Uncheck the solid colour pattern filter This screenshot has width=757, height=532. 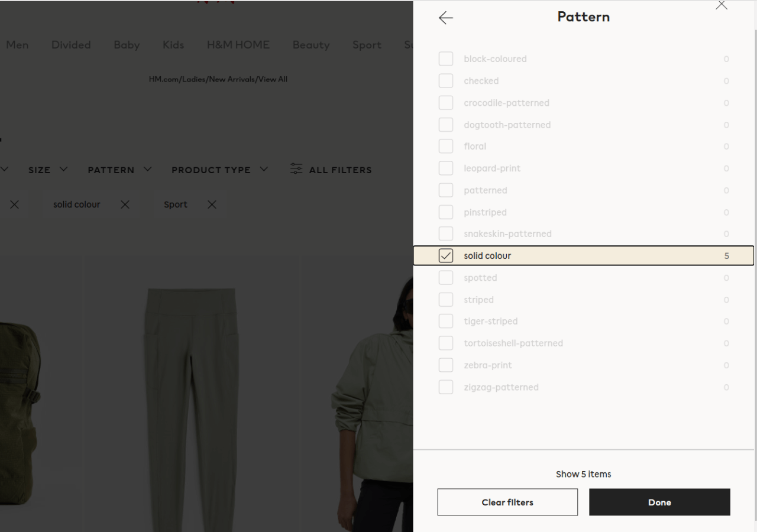pyautogui.click(x=446, y=255)
